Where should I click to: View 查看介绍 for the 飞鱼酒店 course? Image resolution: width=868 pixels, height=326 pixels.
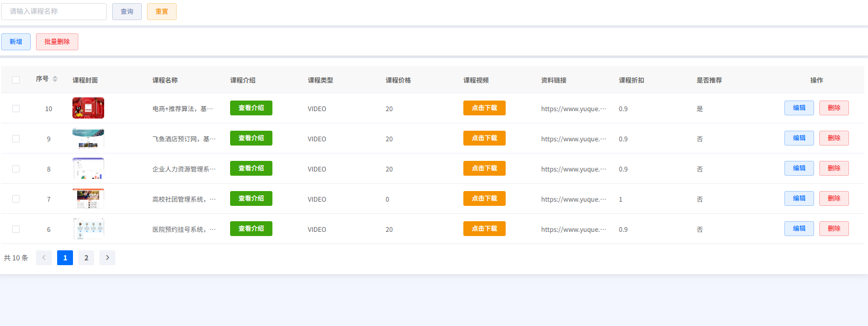251,138
